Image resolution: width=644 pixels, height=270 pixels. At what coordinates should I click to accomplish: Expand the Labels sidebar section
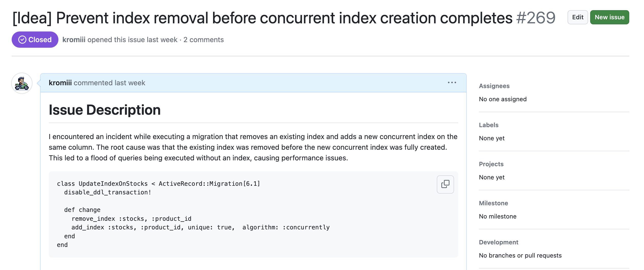tap(488, 125)
